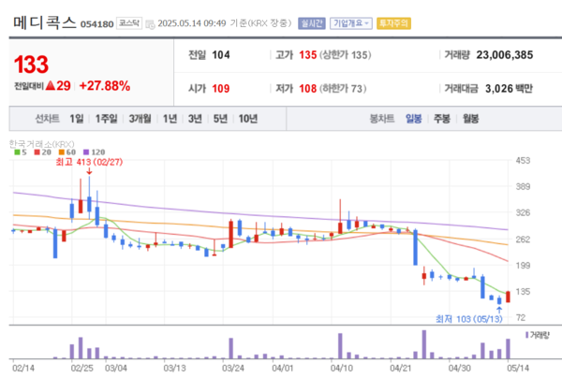Image resolution: width=562 pixels, height=392 pixels.
Task: Click the purple 거래량 volume legend marker
Action: 526,335
